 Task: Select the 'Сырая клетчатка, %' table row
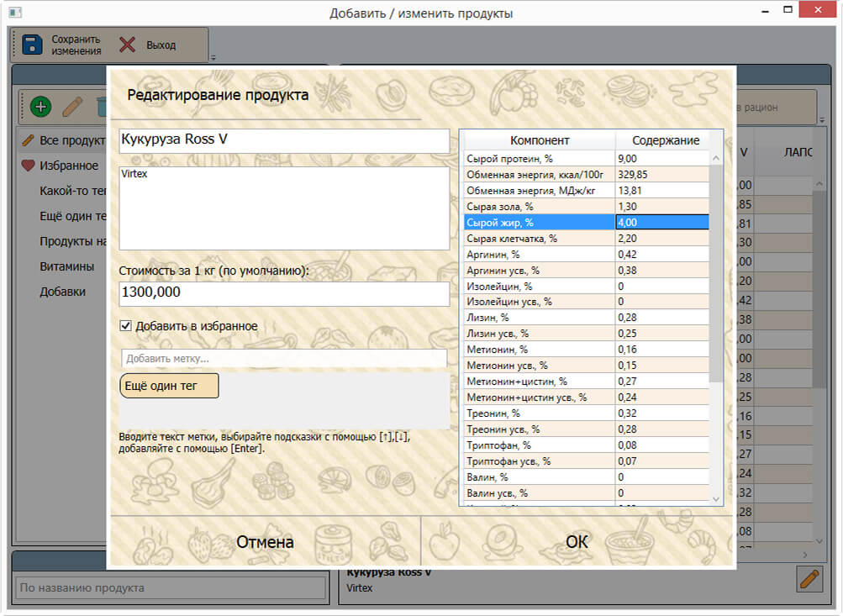click(x=586, y=238)
